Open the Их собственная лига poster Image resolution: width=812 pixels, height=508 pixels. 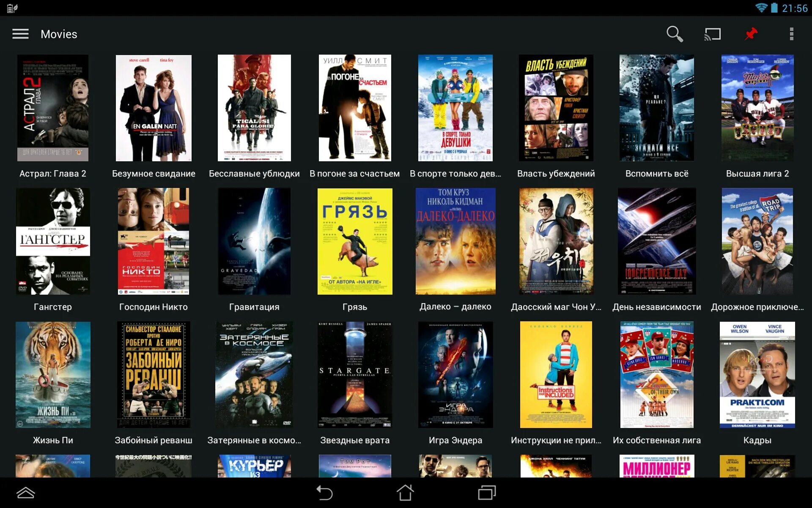(657, 375)
